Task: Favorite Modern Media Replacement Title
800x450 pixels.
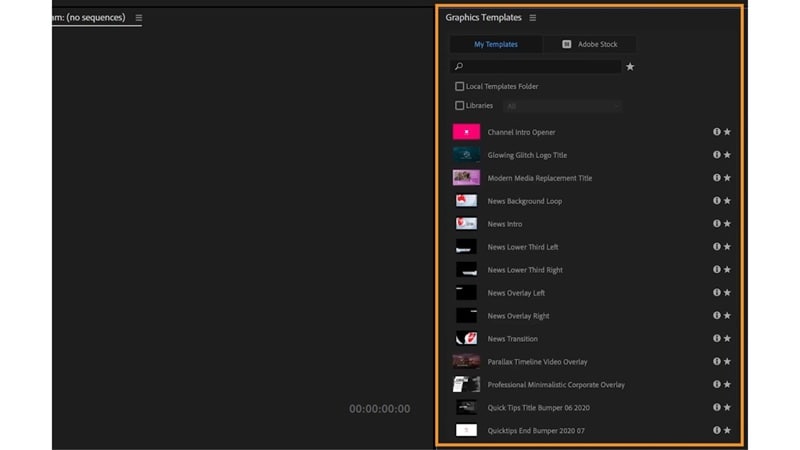Action: (x=727, y=178)
